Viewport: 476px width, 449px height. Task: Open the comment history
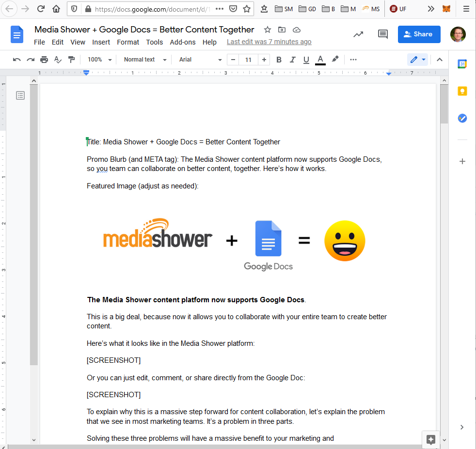[383, 34]
